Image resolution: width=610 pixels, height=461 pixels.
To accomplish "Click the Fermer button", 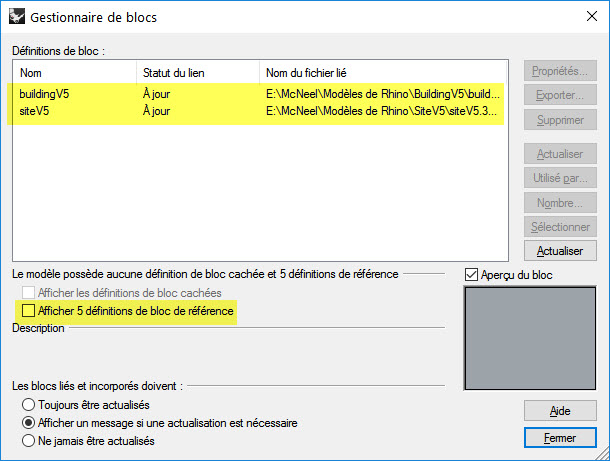I will (560, 438).
